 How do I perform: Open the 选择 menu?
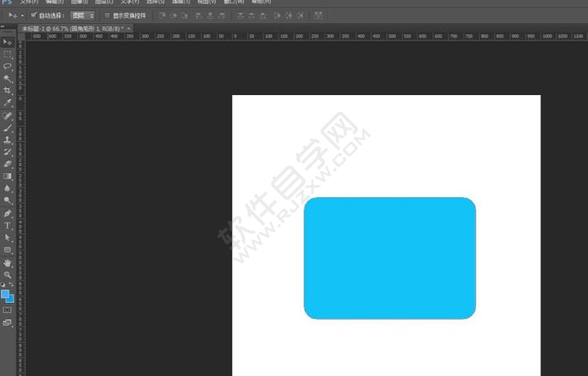(155, 2)
